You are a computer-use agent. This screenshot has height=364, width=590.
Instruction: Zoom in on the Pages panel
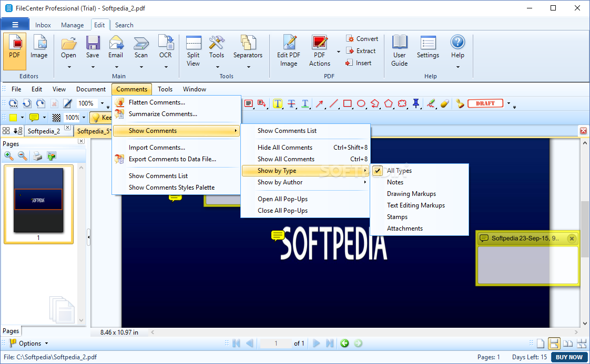pos(8,156)
